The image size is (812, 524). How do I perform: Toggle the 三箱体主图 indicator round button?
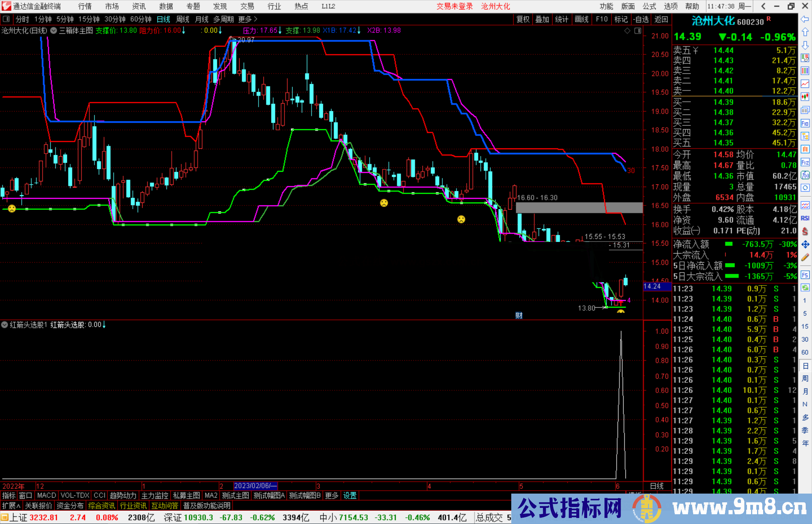[x=53, y=30]
